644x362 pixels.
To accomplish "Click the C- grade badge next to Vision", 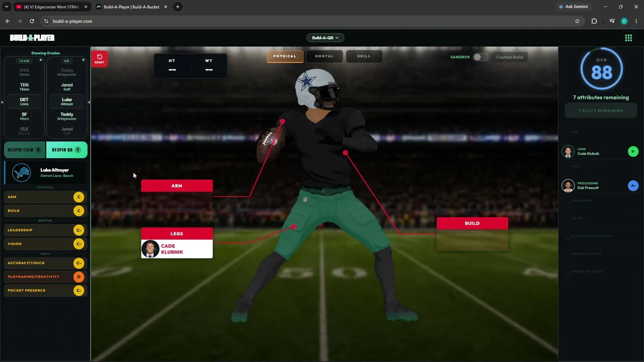I will pyautogui.click(x=78, y=244).
